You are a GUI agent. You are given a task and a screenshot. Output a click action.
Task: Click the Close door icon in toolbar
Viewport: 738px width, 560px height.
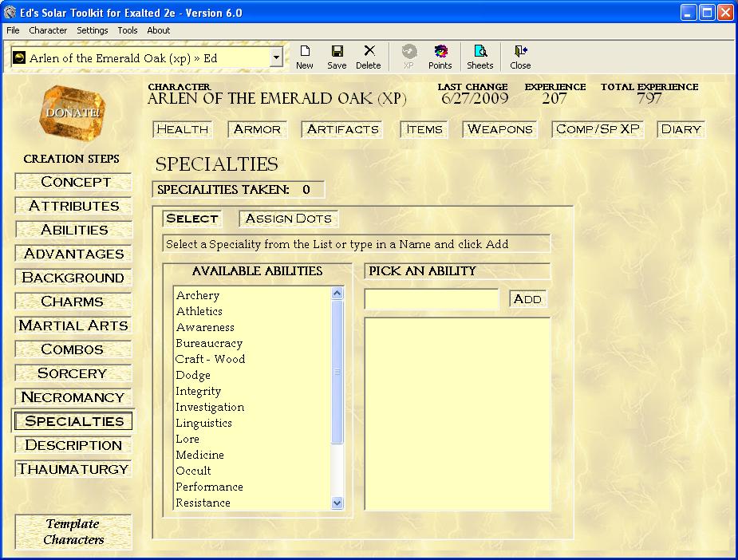pyautogui.click(x=520, y=57)
